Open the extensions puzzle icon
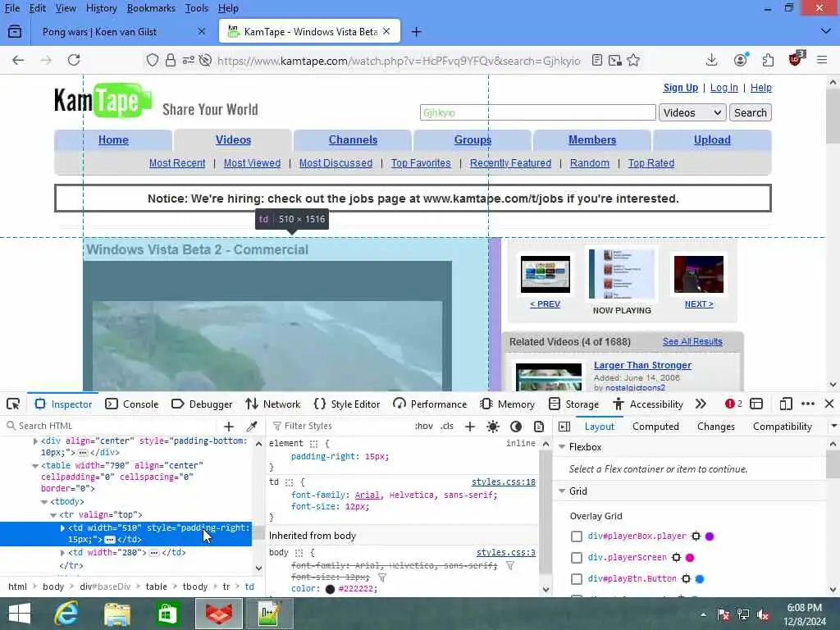This screenshot has width=840, height=630. tap(768, 60)
